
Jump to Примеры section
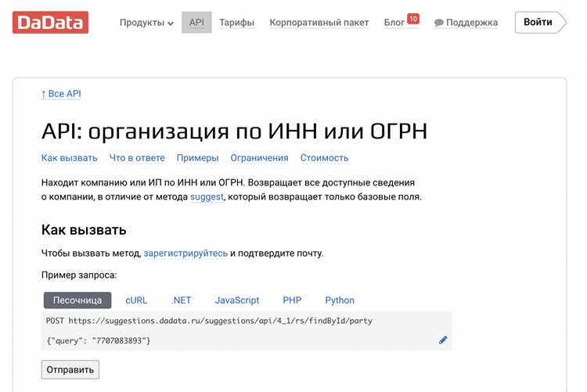coord(198,158)
